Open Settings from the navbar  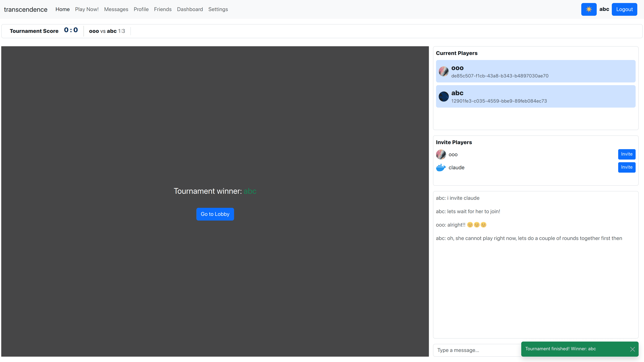218,9
